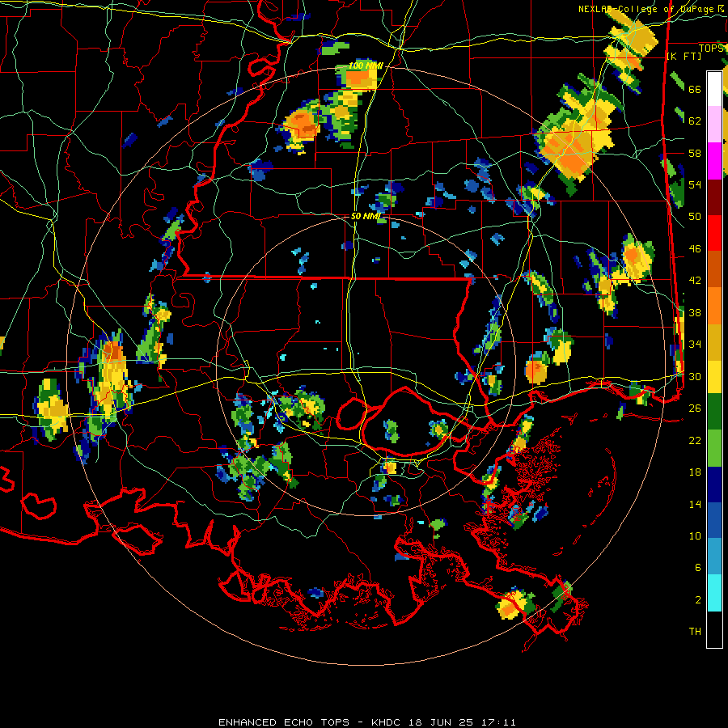Image resolution: width=728 pixels, height=728 pixels.
Task: Click the '100 NMI' range ring label
Action: pos(366,66)
